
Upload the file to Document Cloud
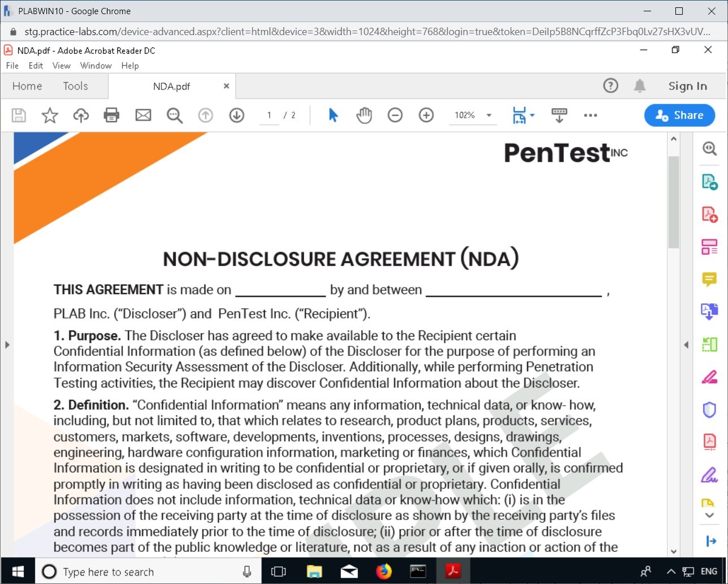point(81,115)
